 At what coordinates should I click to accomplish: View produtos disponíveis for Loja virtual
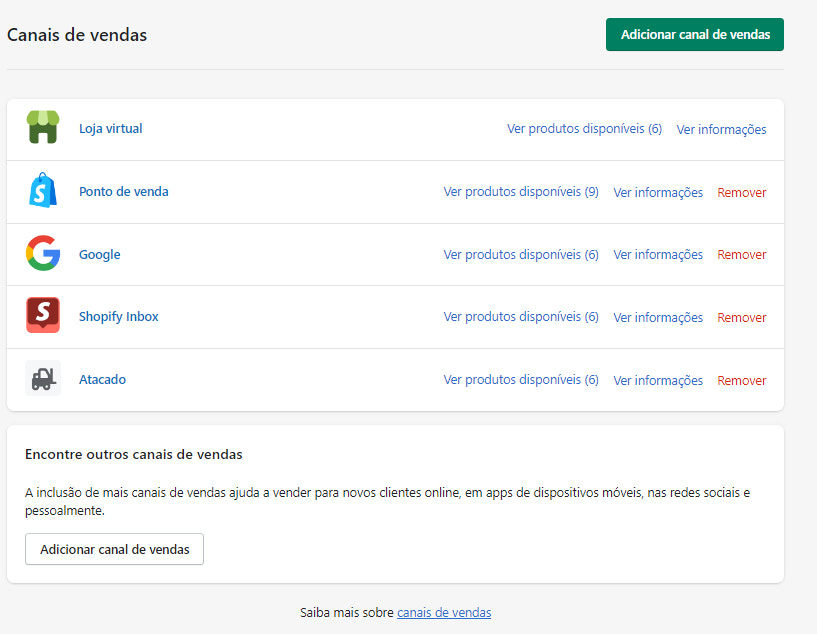coord(584,129)
